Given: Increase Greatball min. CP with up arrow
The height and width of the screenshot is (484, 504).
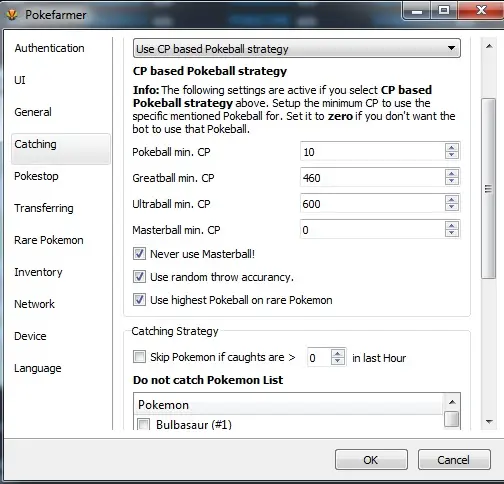Looking at the screenshot, I should (452, 174).
